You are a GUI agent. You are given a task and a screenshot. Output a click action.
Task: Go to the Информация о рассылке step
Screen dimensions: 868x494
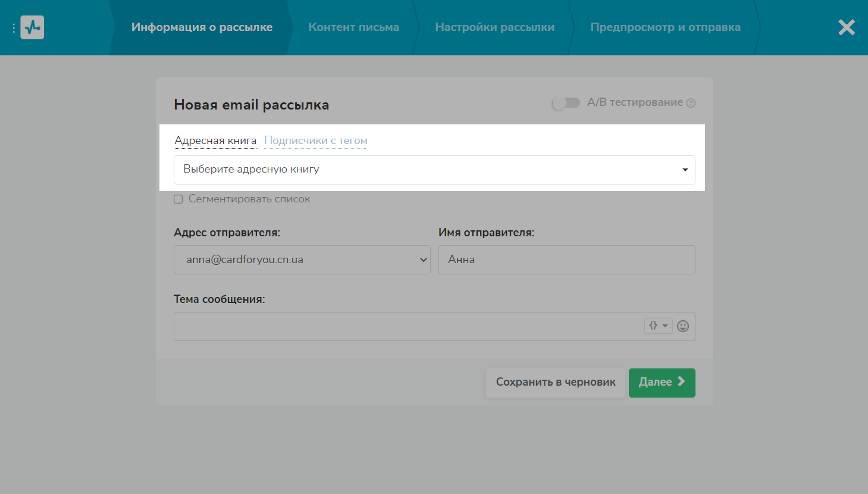point(202,27)
